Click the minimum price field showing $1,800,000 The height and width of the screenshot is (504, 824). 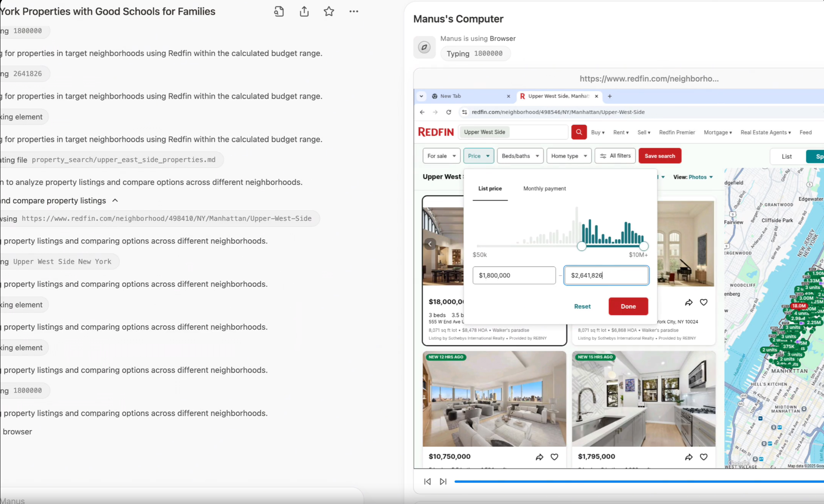point(514,275)
